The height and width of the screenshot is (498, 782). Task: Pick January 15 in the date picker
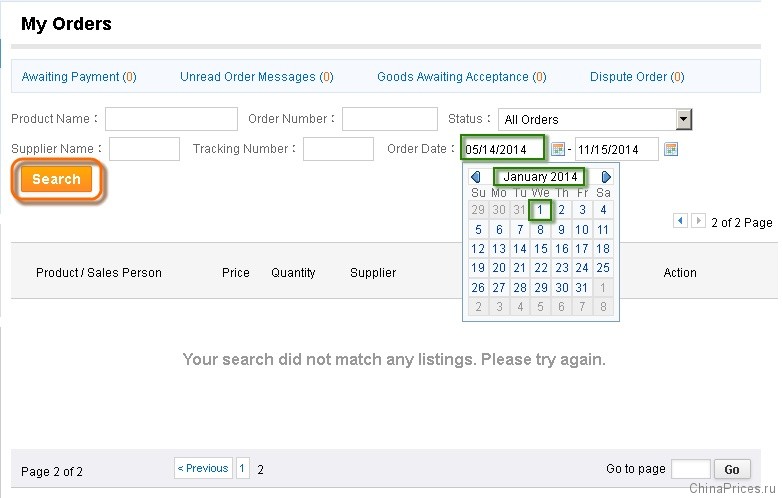[541, 248]
